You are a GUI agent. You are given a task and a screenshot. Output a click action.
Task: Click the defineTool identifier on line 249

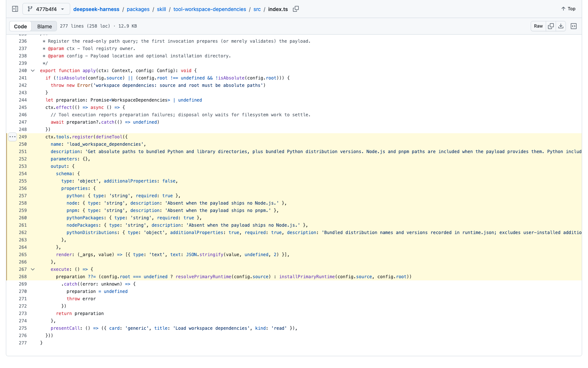pyautogui.click(x=109, y=137)
